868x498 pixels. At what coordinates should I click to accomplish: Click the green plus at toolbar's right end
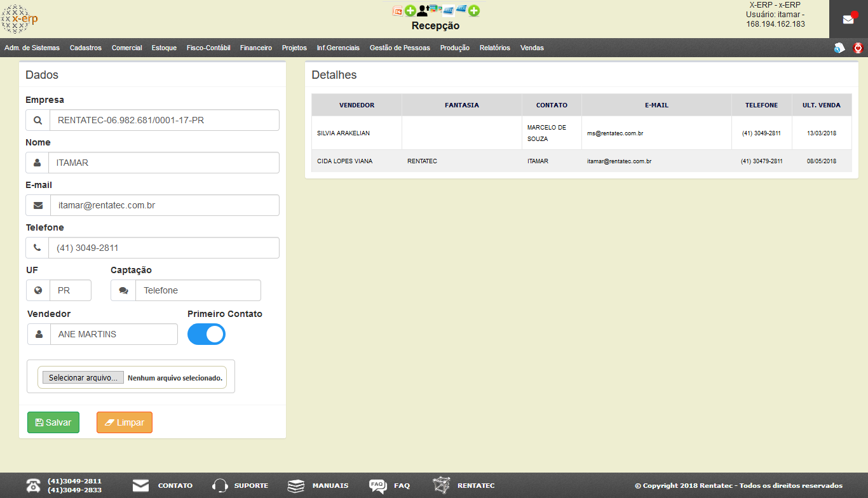(x=474, y=11)
